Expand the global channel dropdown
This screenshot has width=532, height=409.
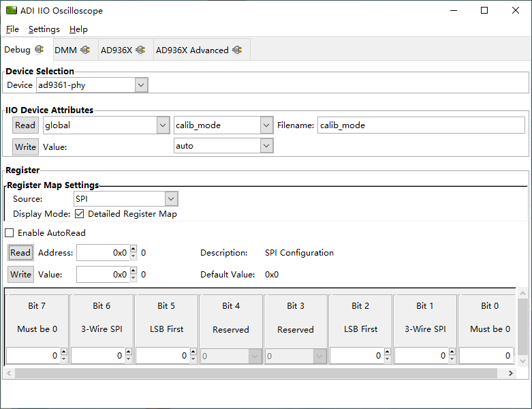106,125
